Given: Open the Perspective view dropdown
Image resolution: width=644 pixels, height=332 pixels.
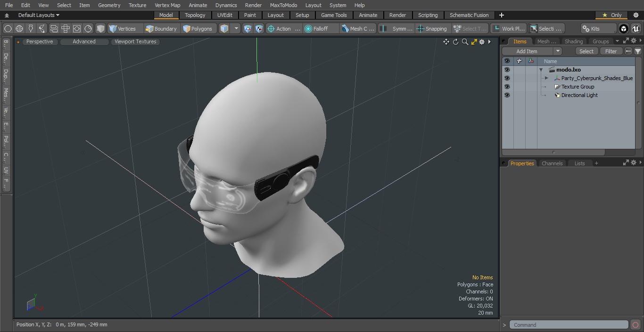Looking at the screenshot, I should click(x=40, y=42).
